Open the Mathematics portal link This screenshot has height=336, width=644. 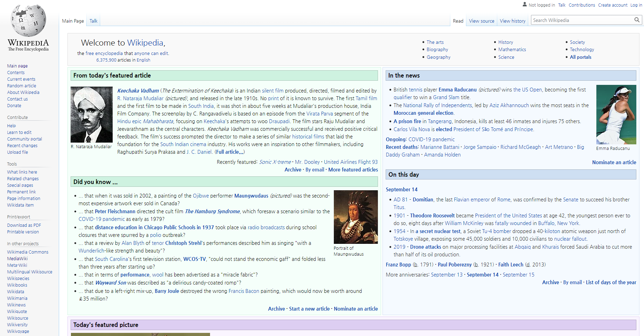pyautogui.click(x=512, y=49)
